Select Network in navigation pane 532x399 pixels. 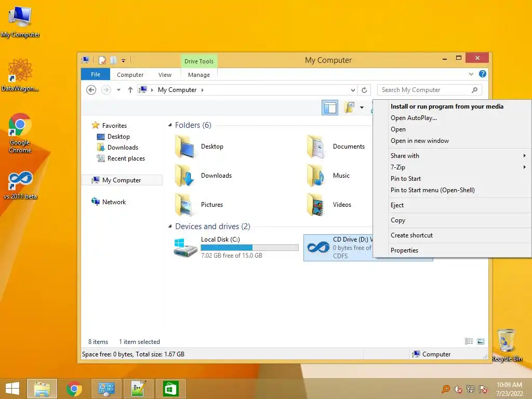(x=114, y=202)
